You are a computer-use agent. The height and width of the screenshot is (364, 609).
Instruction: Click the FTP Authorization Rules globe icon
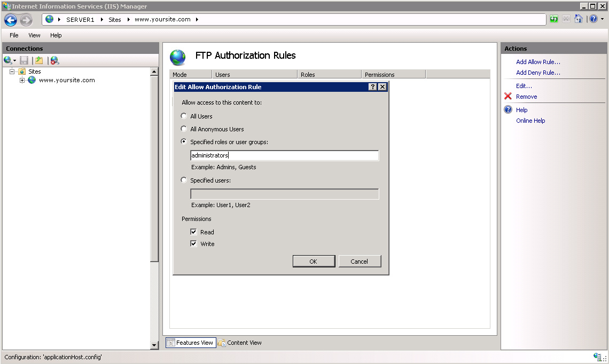[178, 58]
